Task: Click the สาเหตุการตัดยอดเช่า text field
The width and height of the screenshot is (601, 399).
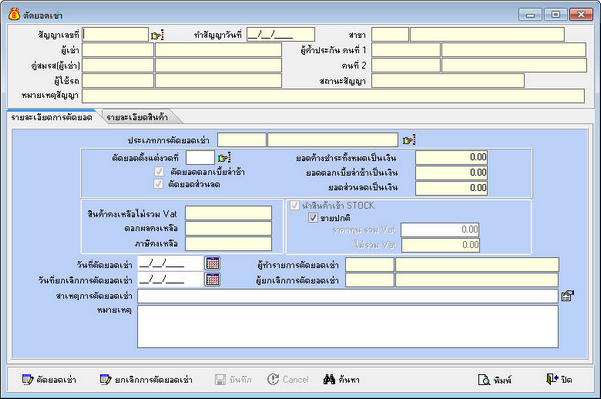Action: pos(348,296)
